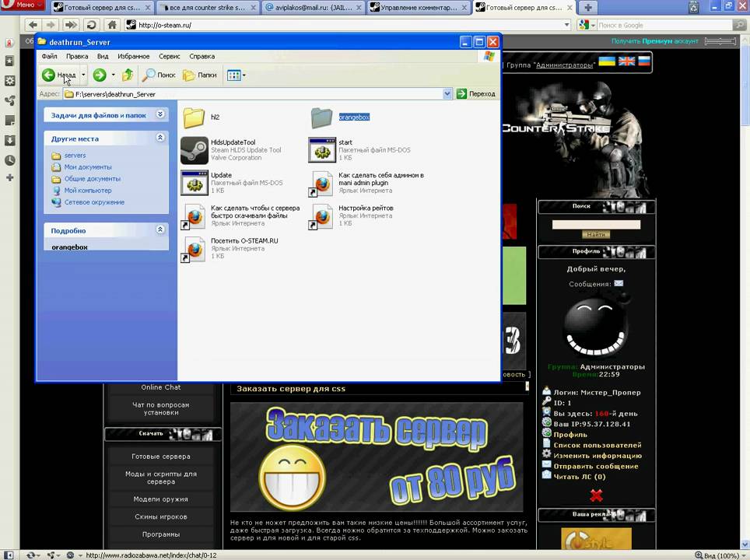Click the Opera reload page icon
Screen dimensions: 750x560
click(x=91, y=25)
